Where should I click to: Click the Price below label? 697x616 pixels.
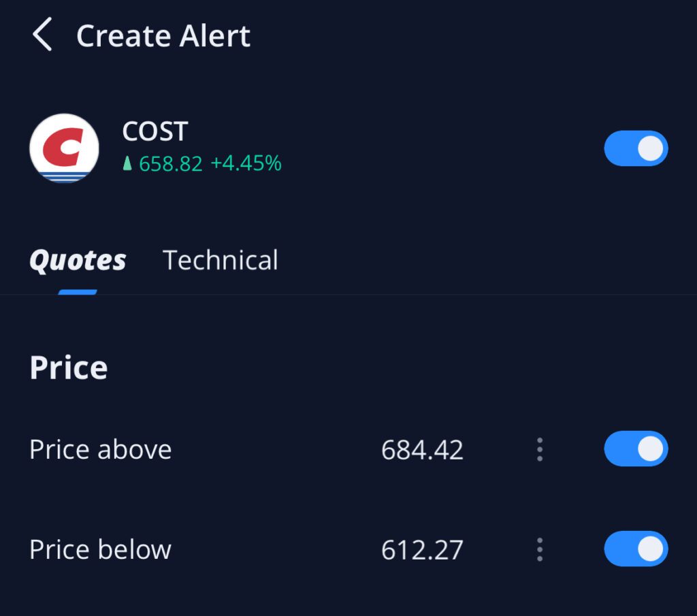pos(101,550)
